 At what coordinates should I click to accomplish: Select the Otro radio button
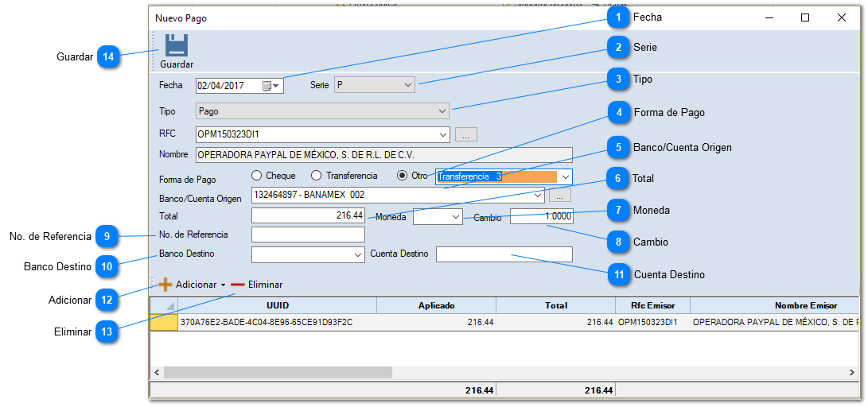pyautogui.click(x=402, y=176)
